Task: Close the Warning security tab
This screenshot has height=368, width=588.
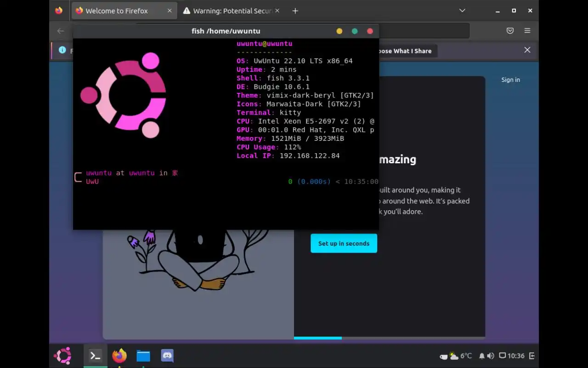Action: pyautogui.click(x=277, y=11)
